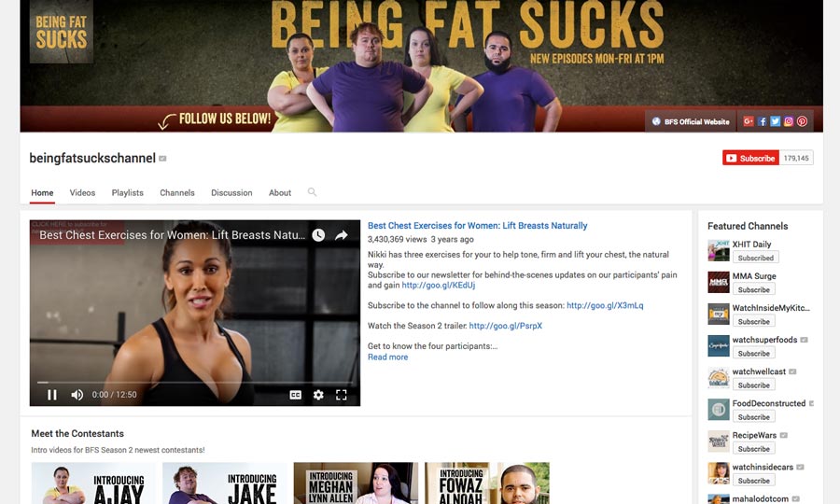Open the watchsuperfoods channel name

[765, 340]
